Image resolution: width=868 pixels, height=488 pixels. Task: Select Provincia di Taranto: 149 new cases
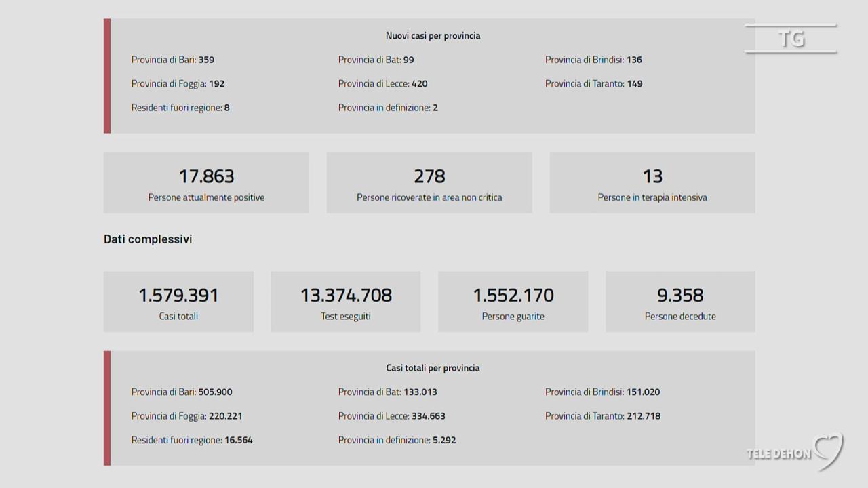tap(594, 84)
